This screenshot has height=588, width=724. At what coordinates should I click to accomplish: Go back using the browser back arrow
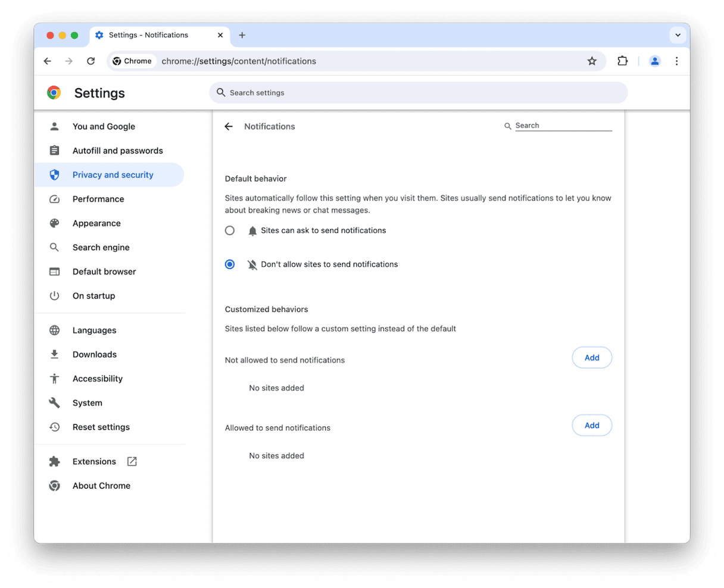tap(48, 61)
